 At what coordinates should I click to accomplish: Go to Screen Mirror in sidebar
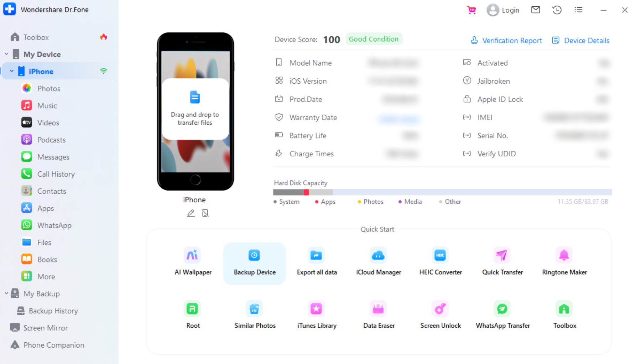click(x=45, y=328)
